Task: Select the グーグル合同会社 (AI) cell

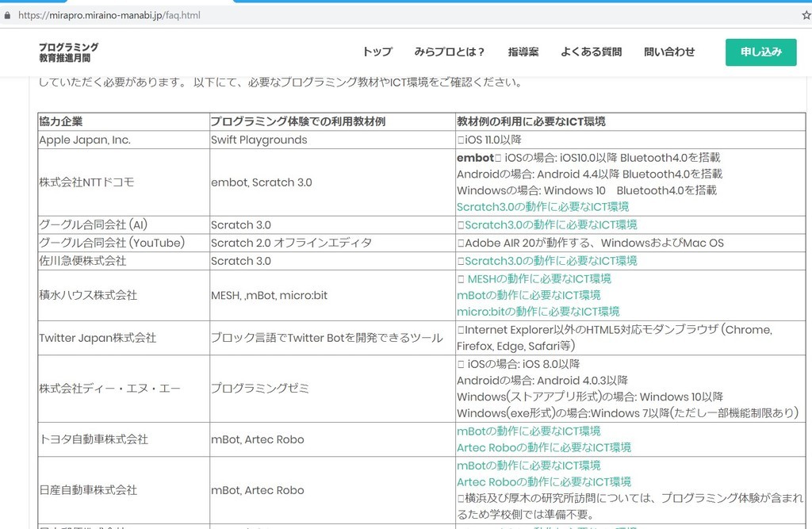Action: (124, 225)
